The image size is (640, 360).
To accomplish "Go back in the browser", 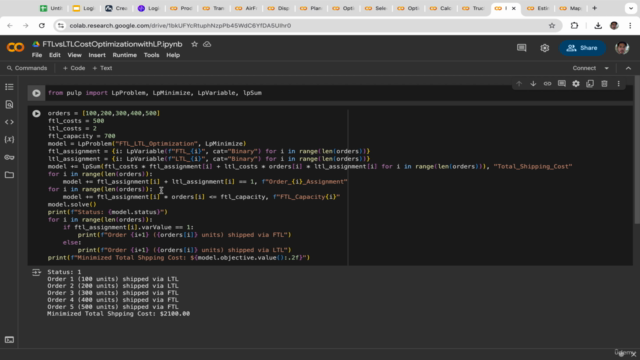I will click(10, 25).
